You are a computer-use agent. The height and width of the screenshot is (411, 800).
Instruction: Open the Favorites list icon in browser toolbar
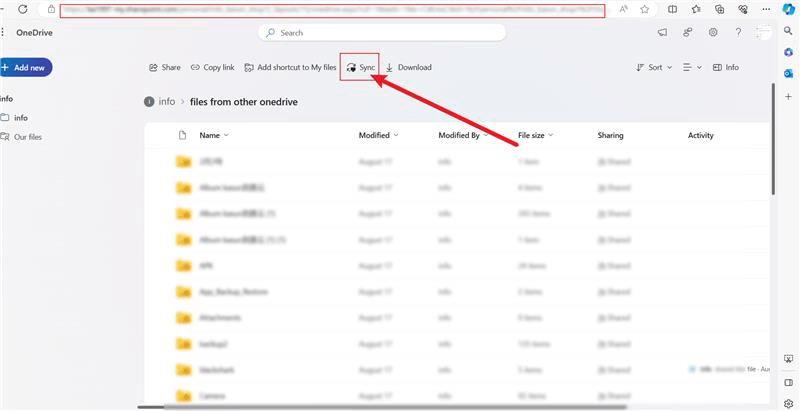pyautogui.click(x=696, y=9)
